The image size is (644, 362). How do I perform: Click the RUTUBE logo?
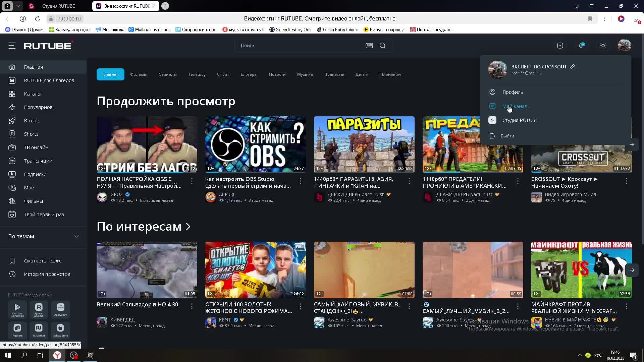coord(49,45)
